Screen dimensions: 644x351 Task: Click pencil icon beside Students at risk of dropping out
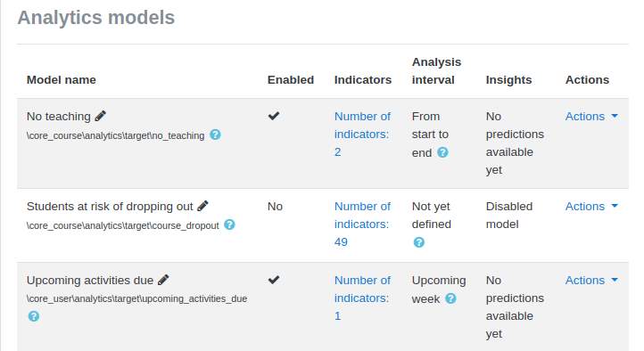pos(202,206)
